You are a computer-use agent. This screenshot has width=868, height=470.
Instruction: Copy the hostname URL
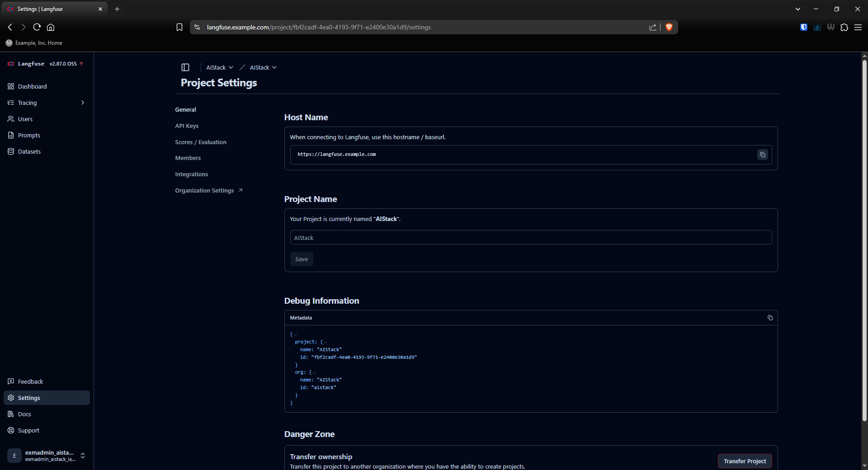762,155
